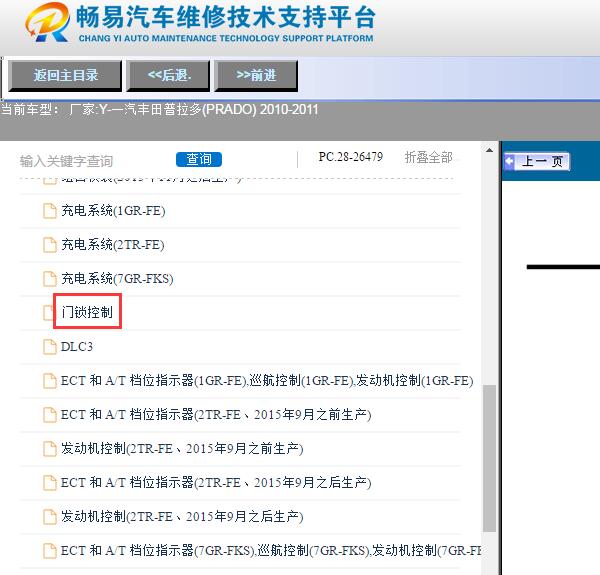Click file icon beside 充电系统(7GR-FKS)
This screenshot has width=600, height=575.
[50, 279]
